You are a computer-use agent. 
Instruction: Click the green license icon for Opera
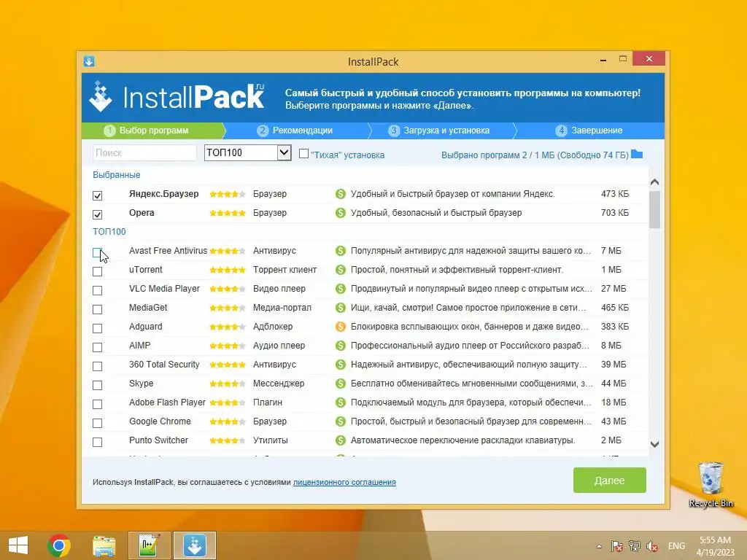pyautogui.click(x=340, y=213)
